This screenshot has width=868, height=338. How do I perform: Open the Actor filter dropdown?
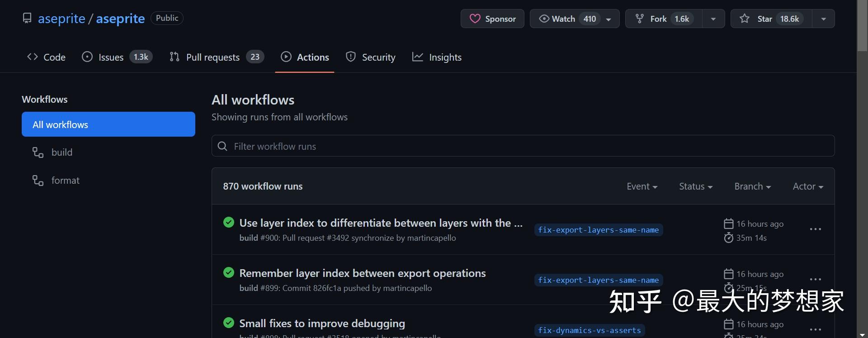pos(808,186)
